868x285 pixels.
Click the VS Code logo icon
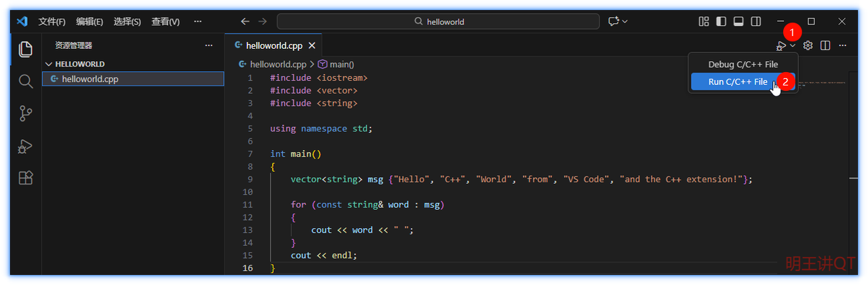click(x=22, y=21)
